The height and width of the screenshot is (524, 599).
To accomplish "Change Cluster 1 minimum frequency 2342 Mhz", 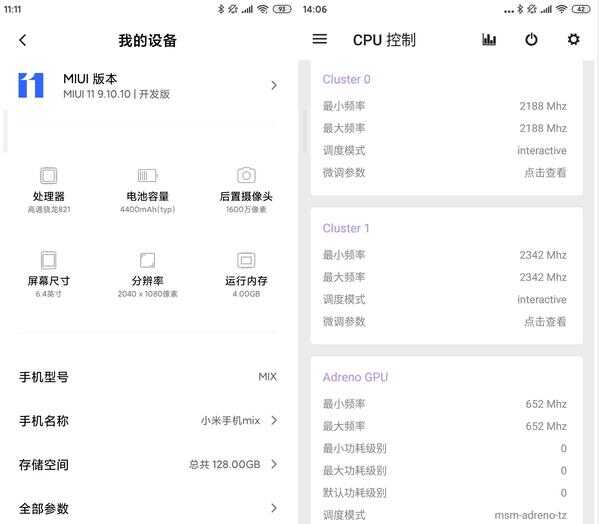I will (x=543, y=255).
